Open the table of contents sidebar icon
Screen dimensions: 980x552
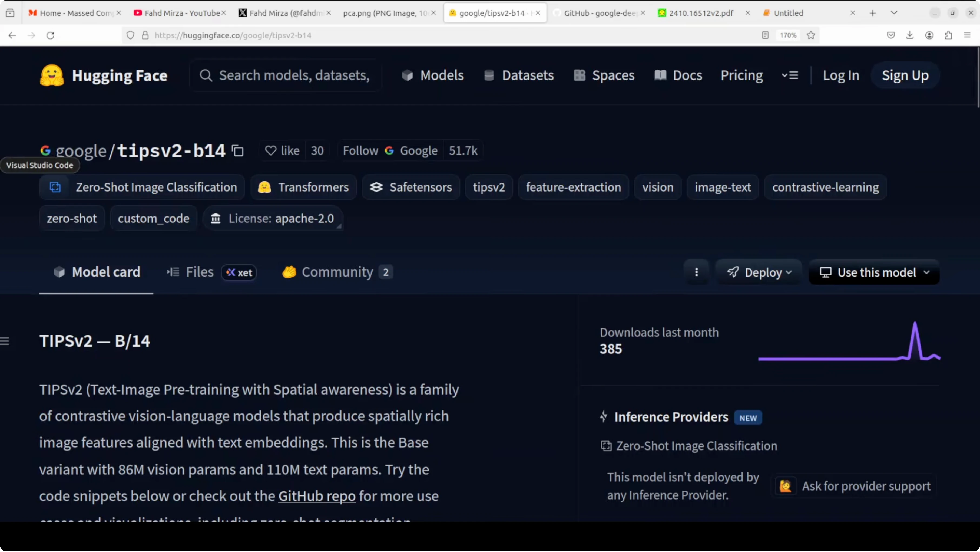tap(5, 341)
